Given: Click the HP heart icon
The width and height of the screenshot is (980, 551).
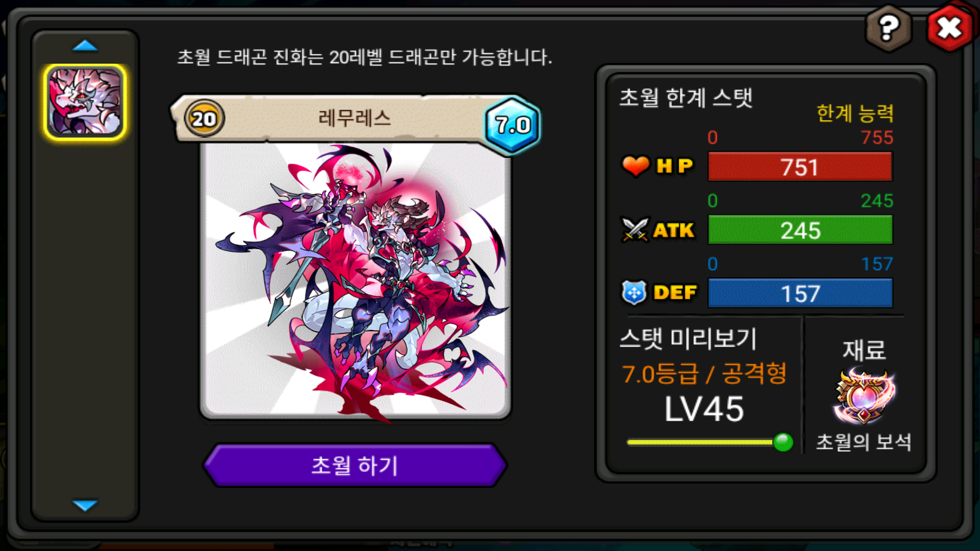Looking at the screenshot, I should pyautogui.click(x=635, y=165).
